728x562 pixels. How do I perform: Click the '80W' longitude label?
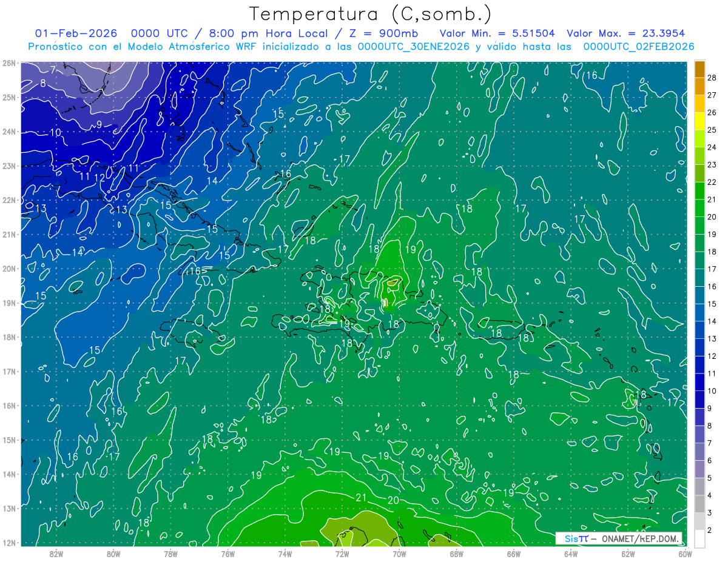113,554
